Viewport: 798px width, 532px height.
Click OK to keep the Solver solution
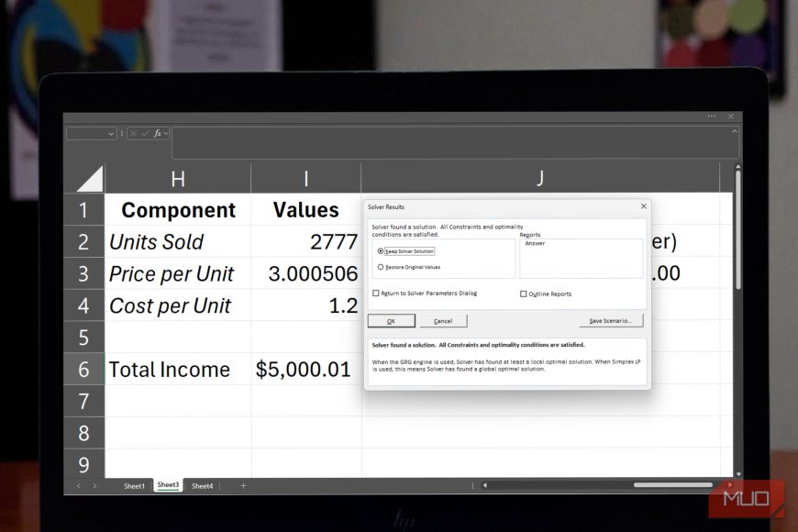(392, 321)
